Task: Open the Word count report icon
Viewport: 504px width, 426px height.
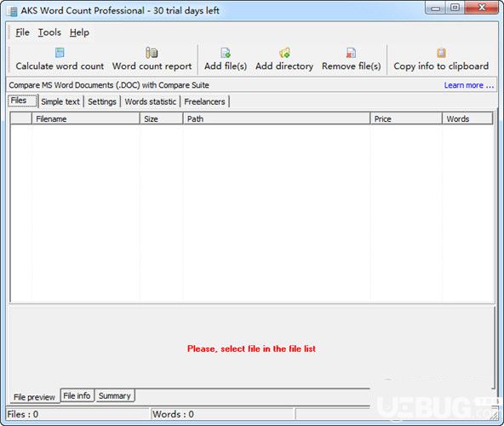Action: (152, 53)
